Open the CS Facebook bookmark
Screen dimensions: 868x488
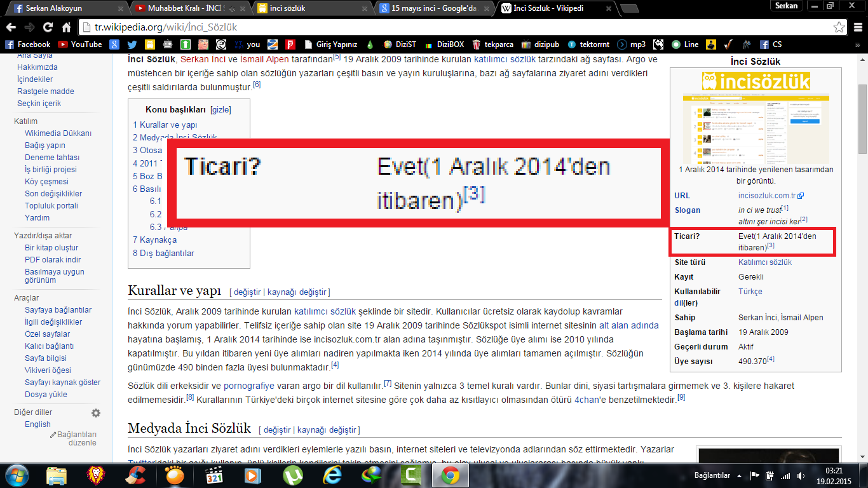tap(771, 44)
